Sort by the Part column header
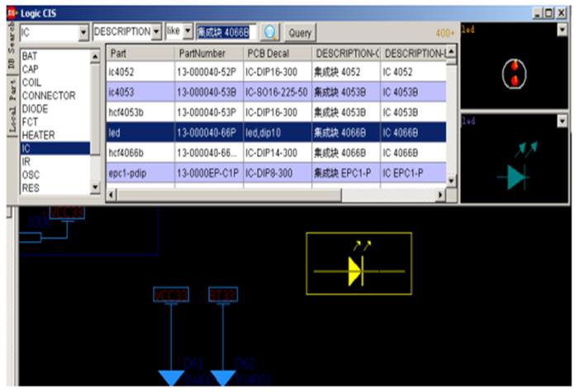The height and width of the screenshot is (392, 579). (x=140, y=54)
